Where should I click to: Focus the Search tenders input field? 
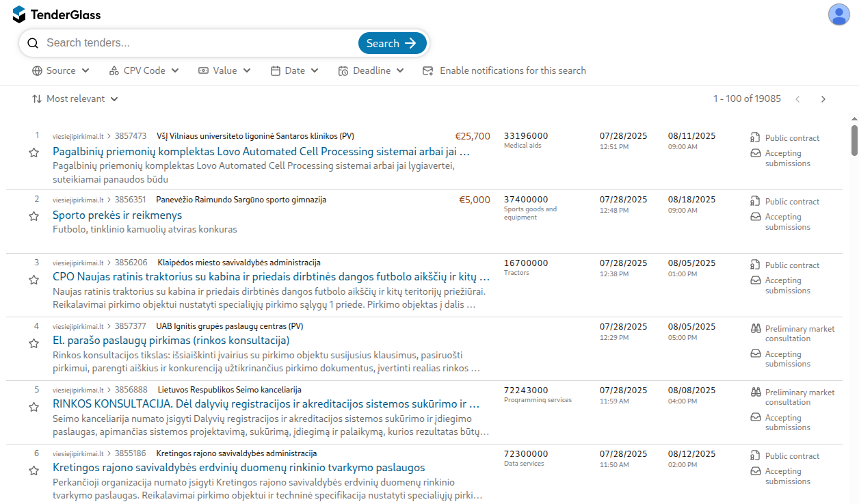198,43
